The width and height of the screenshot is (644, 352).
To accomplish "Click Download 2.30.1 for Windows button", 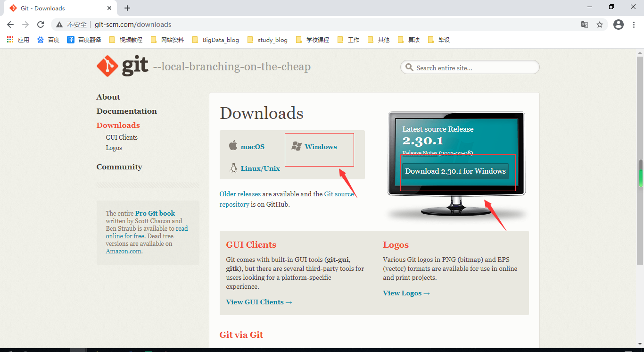I will [x=455, y=171].
